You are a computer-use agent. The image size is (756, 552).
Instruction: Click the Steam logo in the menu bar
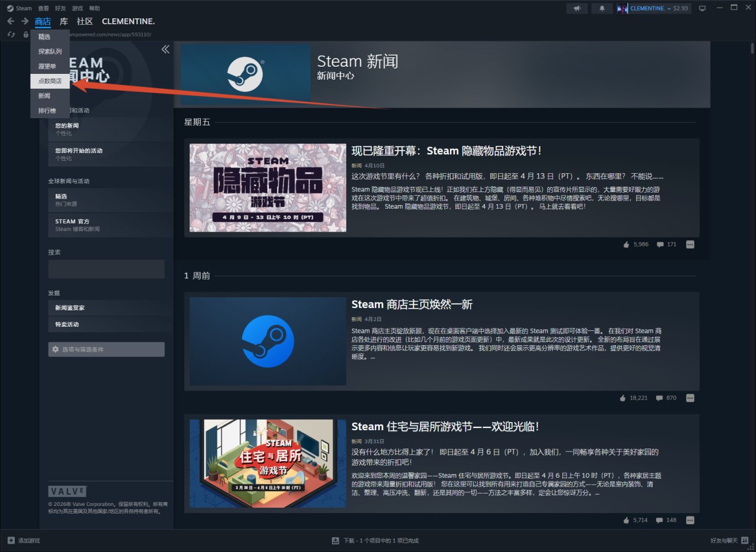click(x=10, y=8)
